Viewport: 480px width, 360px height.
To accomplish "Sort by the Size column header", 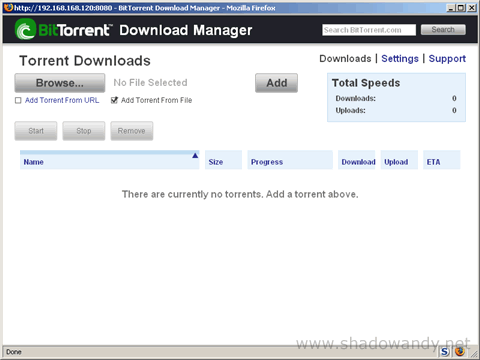I will (223, 160).
